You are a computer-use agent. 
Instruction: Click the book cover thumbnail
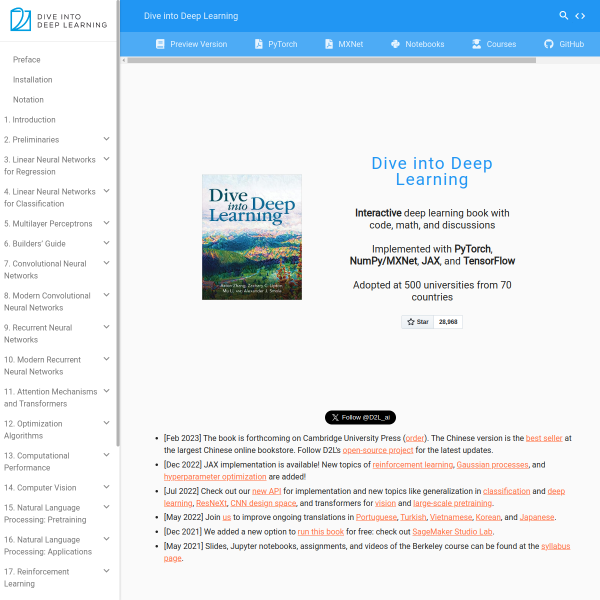[252, 237]
